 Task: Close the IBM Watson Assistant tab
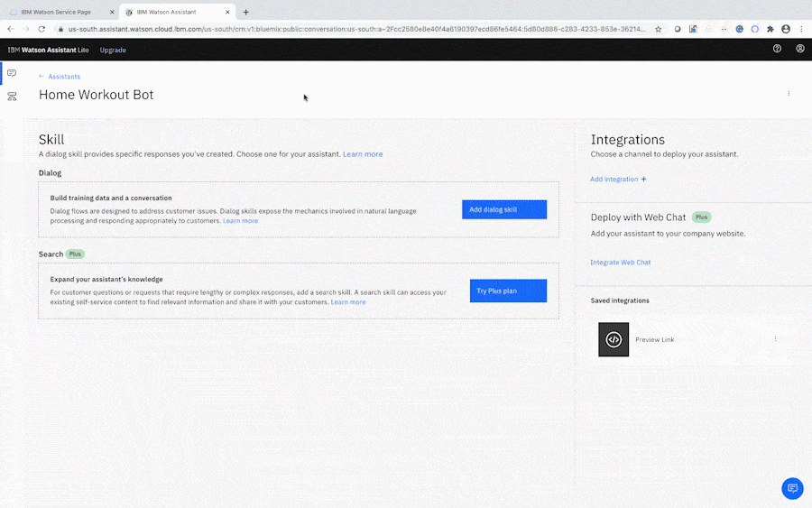point(227,12)
